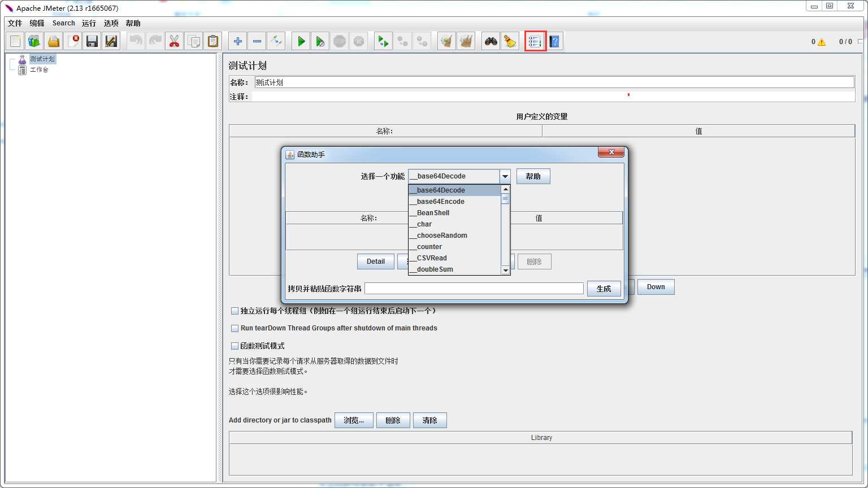Click the Toggle enable/disable icon
Viewport: 868px width, 488px height.
[276, 41]
